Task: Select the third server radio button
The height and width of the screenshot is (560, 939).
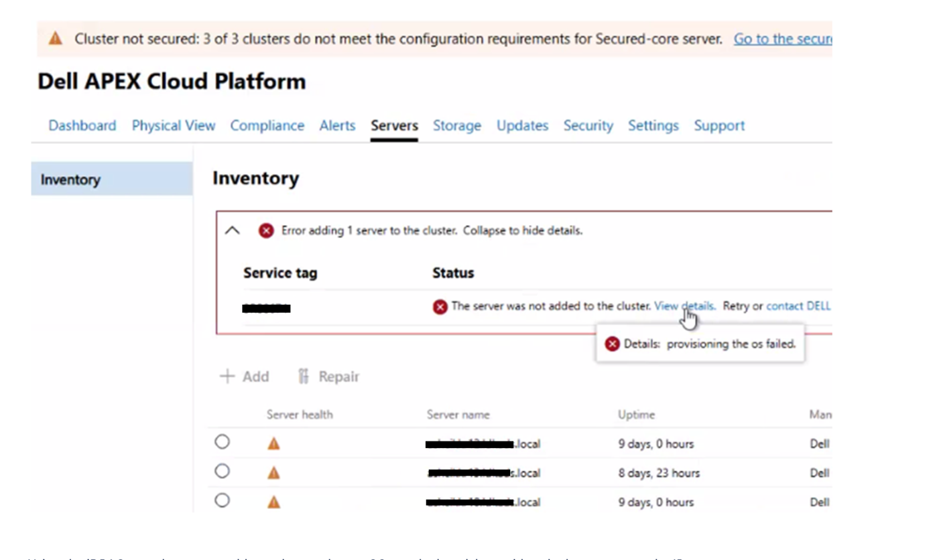Action: pos(222,500)
